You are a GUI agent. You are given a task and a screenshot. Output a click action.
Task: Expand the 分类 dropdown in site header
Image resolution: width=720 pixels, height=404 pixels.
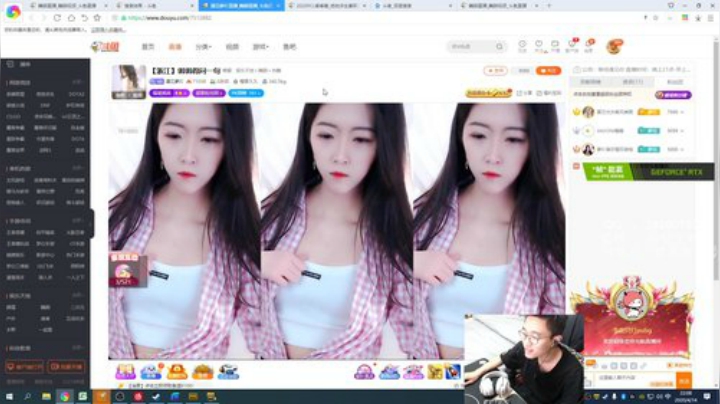tap(203, 47)
